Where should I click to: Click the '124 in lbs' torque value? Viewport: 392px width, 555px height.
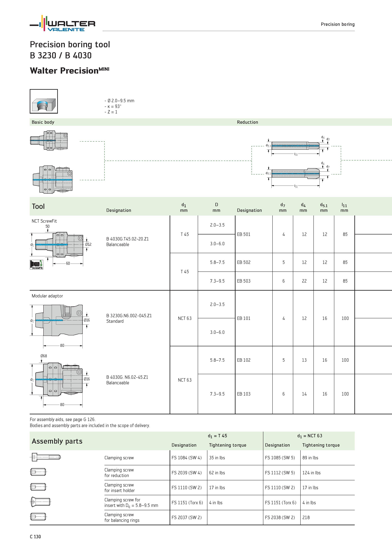tap(312, 473)
